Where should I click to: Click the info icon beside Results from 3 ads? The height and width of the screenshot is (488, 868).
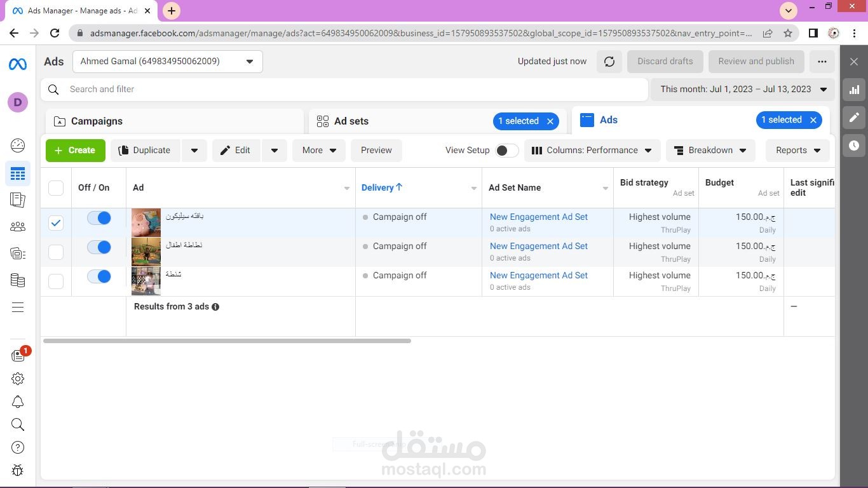pyautogui.click(x=215, y=307)
